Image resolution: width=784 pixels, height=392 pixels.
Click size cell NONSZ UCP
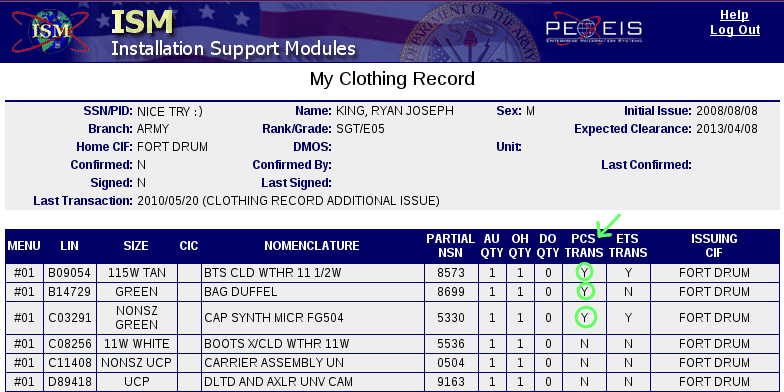coord(136,362)
